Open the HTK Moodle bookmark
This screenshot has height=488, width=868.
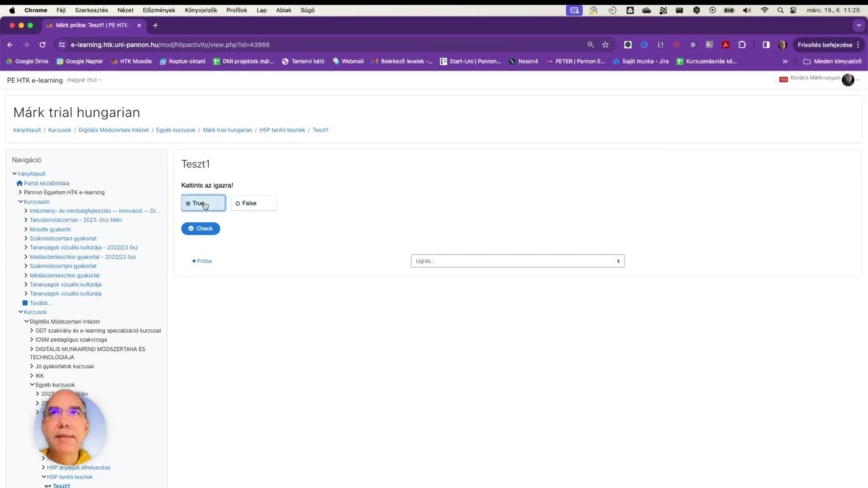pos(131,61)
